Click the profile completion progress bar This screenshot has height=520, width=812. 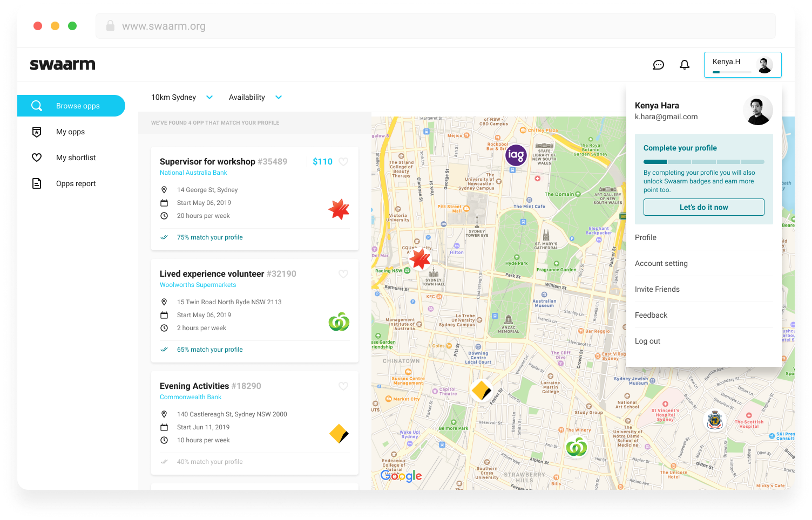click(703, 161)
